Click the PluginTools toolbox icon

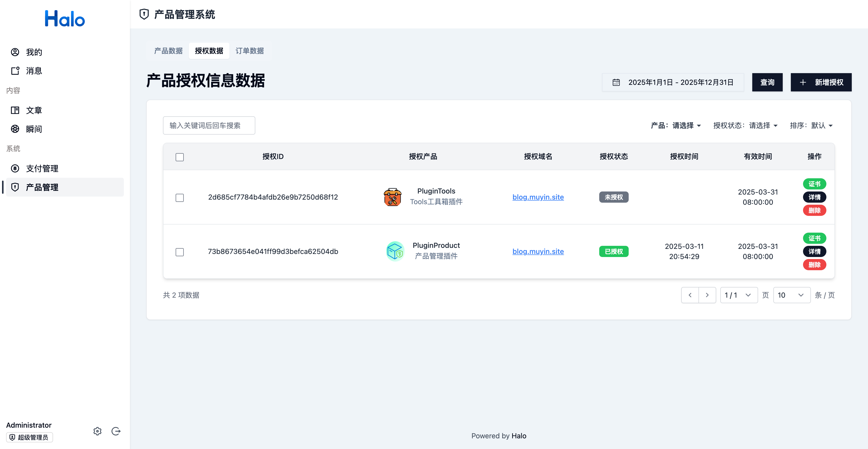392,197
